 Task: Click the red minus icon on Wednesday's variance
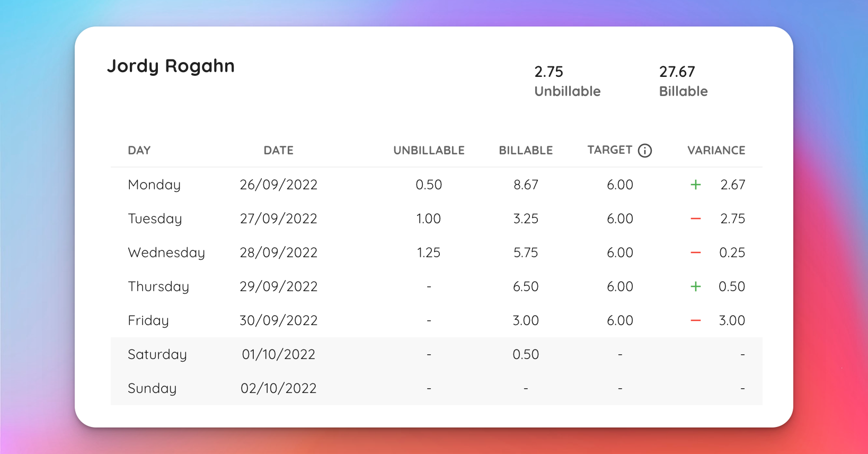(696, 252)
